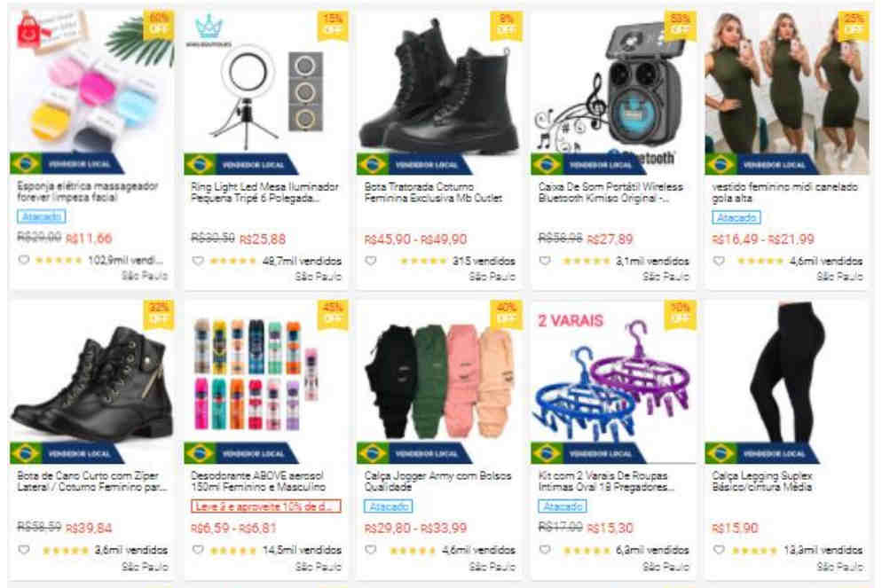The image size is (882, 588).
Task: Open Leve e aproveite 10% promo tag
Action: tap(265, 506)
